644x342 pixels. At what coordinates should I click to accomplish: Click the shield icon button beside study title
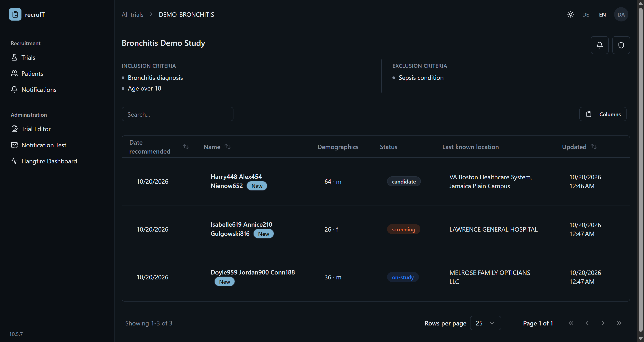pyautogui.click(x=621, y=45)
